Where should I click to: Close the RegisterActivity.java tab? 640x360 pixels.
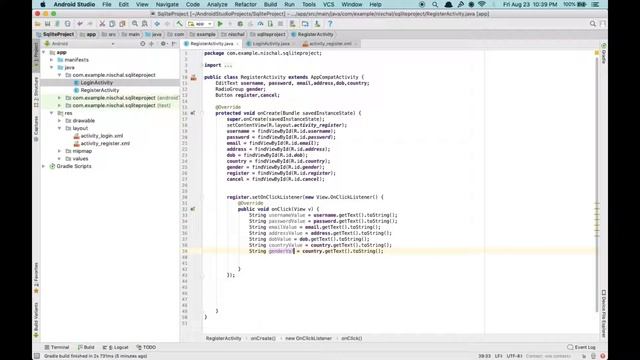tap(238, 44)
